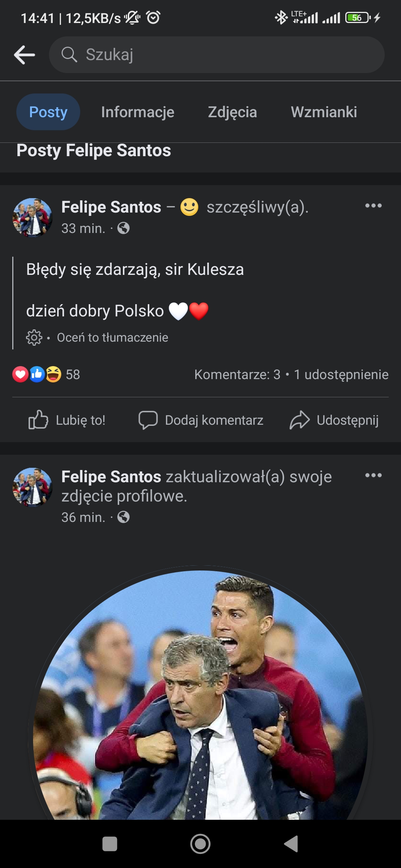Switch to the Zdjęcia tab
Viewport: 401px width, 868px height.
[232, 112]
